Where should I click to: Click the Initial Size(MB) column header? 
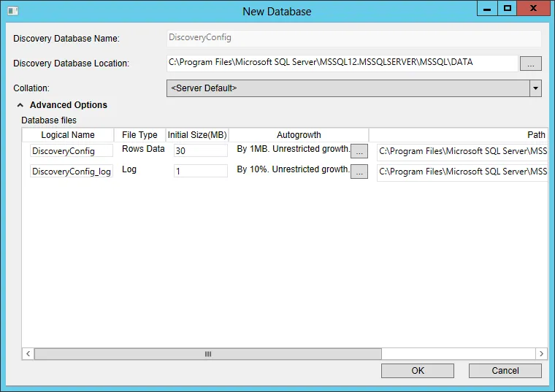[x=197, y=135]
